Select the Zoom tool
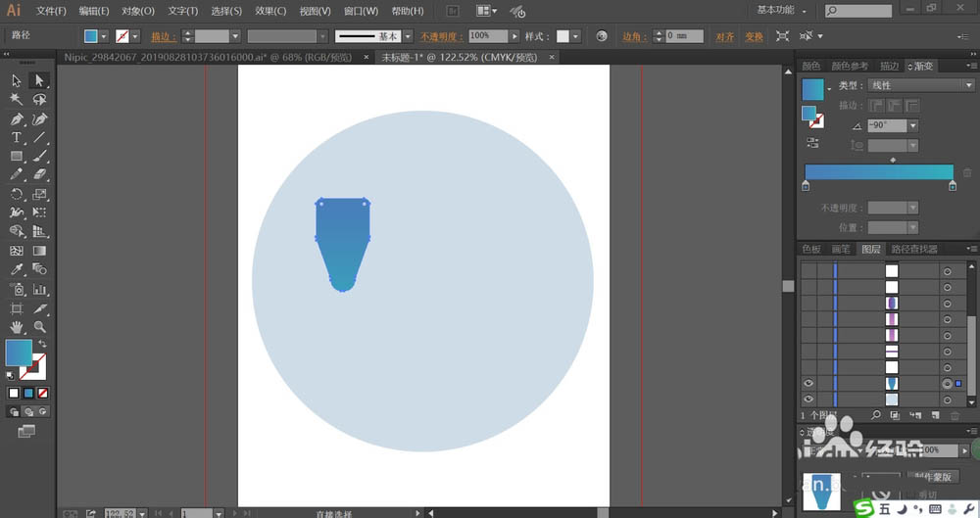This screenshot has height=518, width=980. (x=39, y=327)
